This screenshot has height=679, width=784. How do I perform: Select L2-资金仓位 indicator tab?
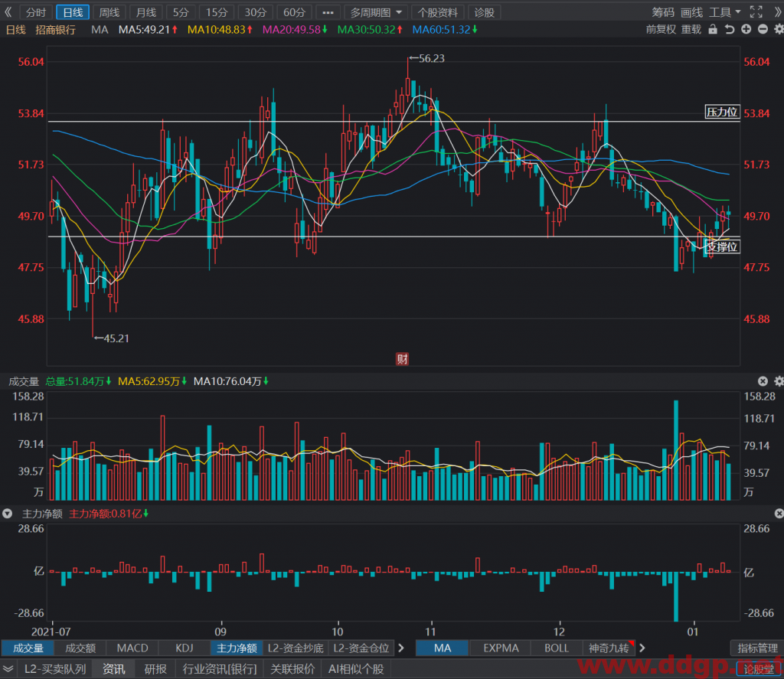pos(361,648)
